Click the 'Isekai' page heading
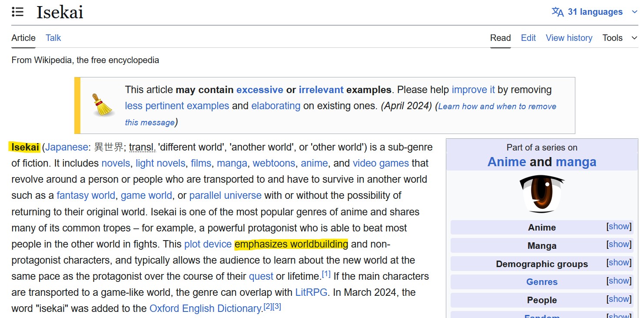The height and width of the screenshot is (318, 644). (60, 12)
